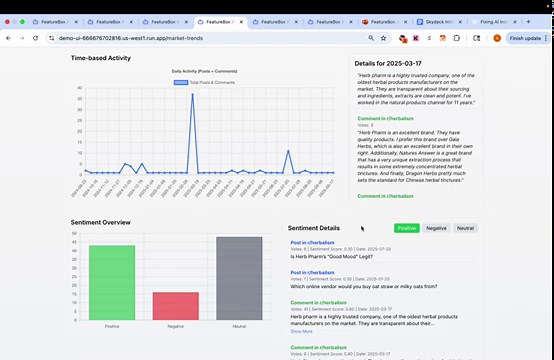The height and width of the screenshot is (360, 554).
Task: Go back to the previous page
Action: click(8, 38)
